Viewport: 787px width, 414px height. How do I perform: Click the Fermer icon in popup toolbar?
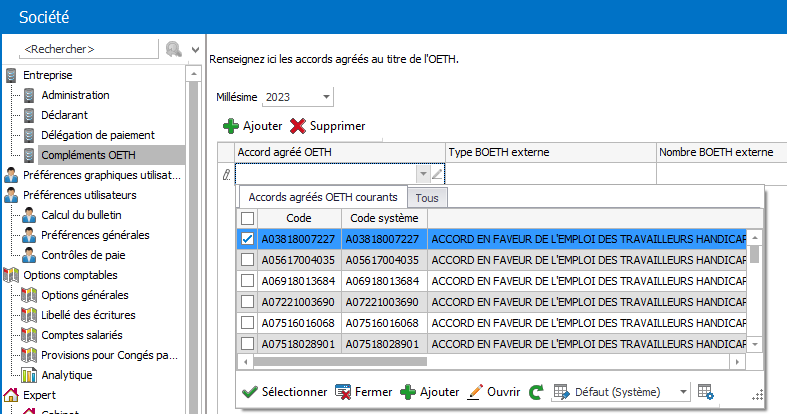pyautogui.click(x=343, y=392)
